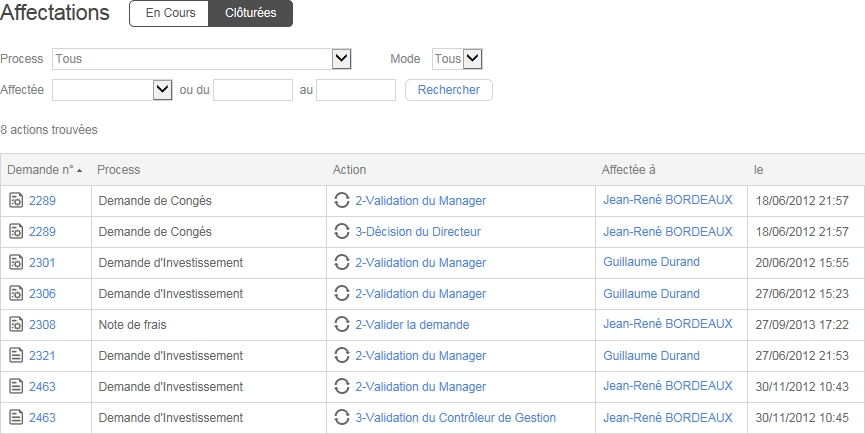Click the 'au' end date field

[356, 90]
